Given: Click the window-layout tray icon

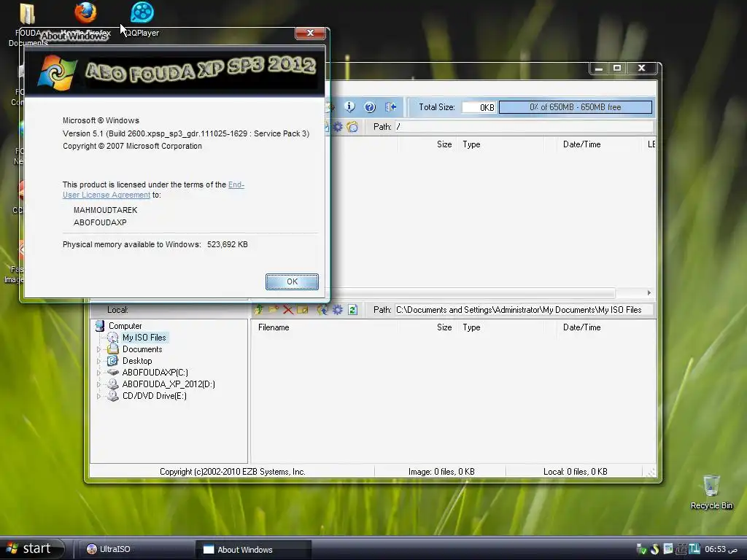Looking at the screenshot, I should point(668,548).
